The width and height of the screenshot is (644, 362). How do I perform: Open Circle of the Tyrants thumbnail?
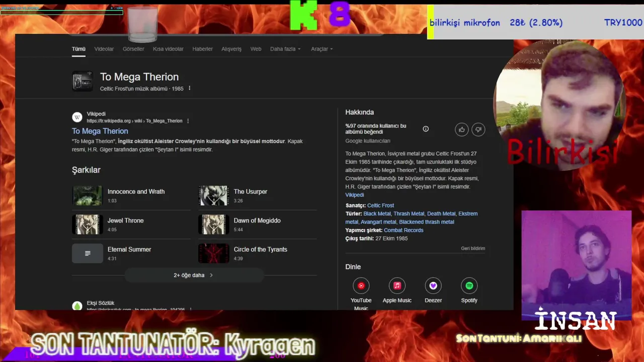(x=214, y=253)
